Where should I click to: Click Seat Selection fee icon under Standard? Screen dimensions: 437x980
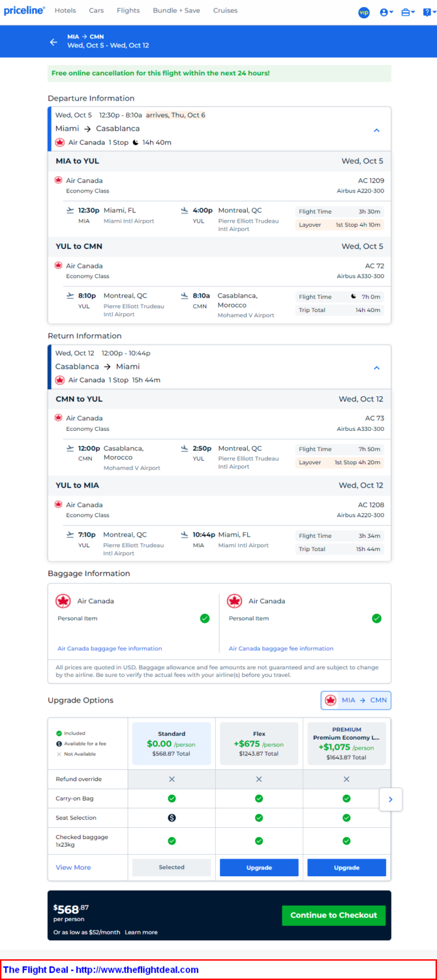click(172, 818)
